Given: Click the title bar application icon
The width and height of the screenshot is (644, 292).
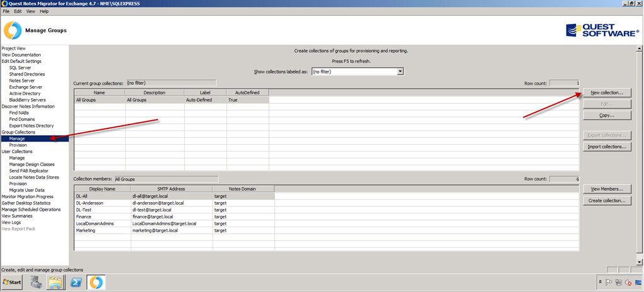Looking at the screenshot, I should click(x=4, y=3).
